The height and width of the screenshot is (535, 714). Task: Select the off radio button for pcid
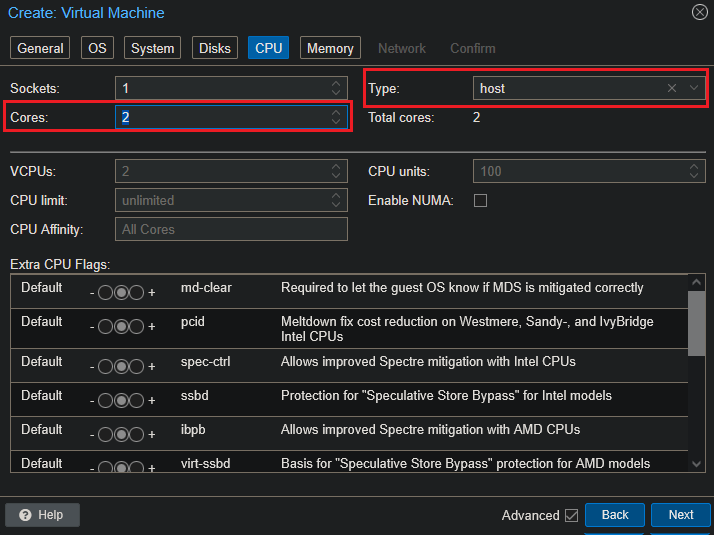tap(105, 328)
